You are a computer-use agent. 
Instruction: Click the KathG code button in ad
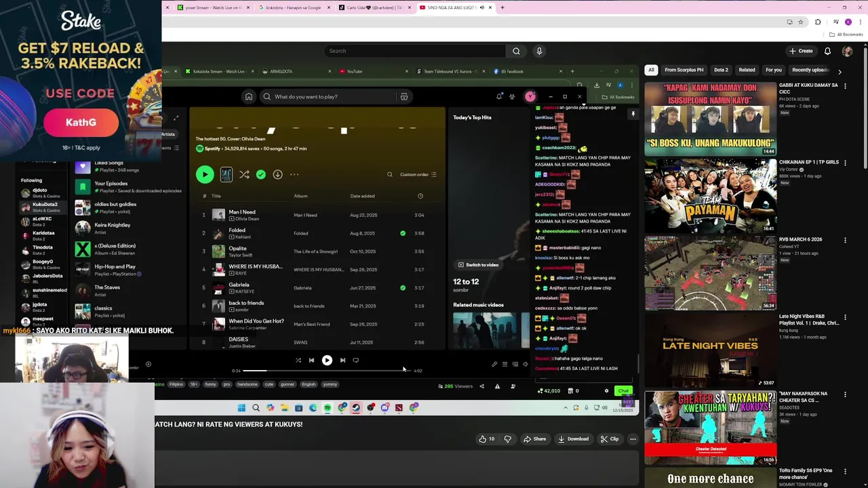click(x=81, y=123)
